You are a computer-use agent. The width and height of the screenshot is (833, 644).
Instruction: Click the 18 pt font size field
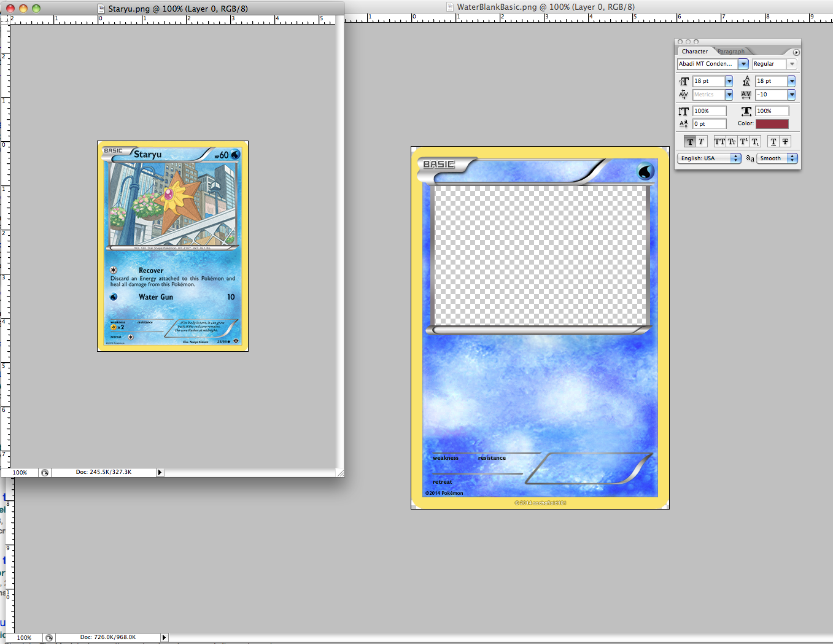click(x=709, y=81)
